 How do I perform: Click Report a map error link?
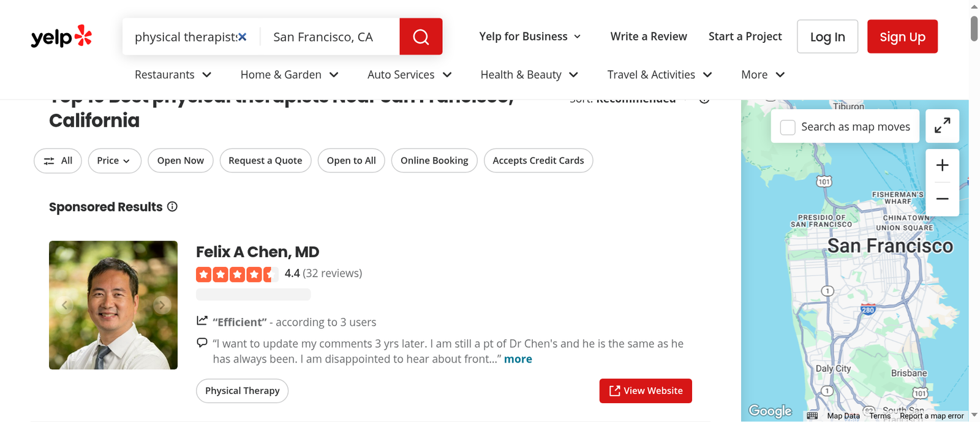[x=932, y=416]
